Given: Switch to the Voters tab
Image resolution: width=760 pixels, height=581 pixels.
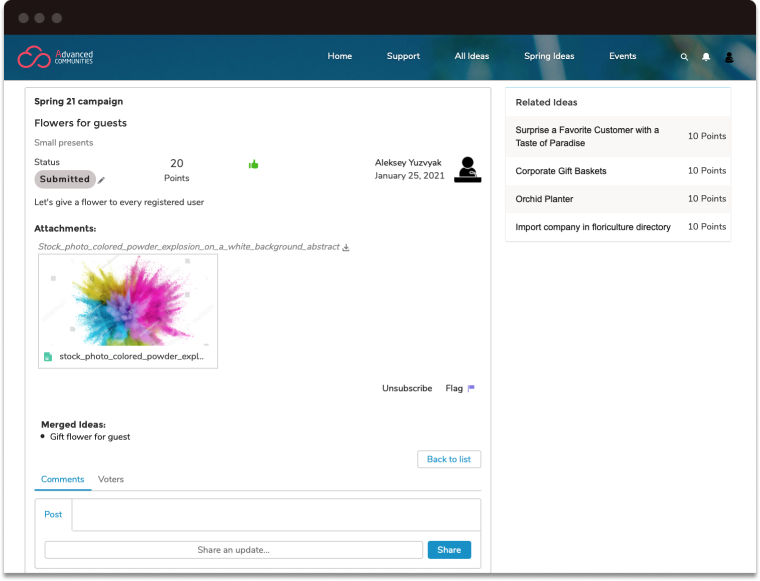Looking at the screenshot, I should point(111,479).
